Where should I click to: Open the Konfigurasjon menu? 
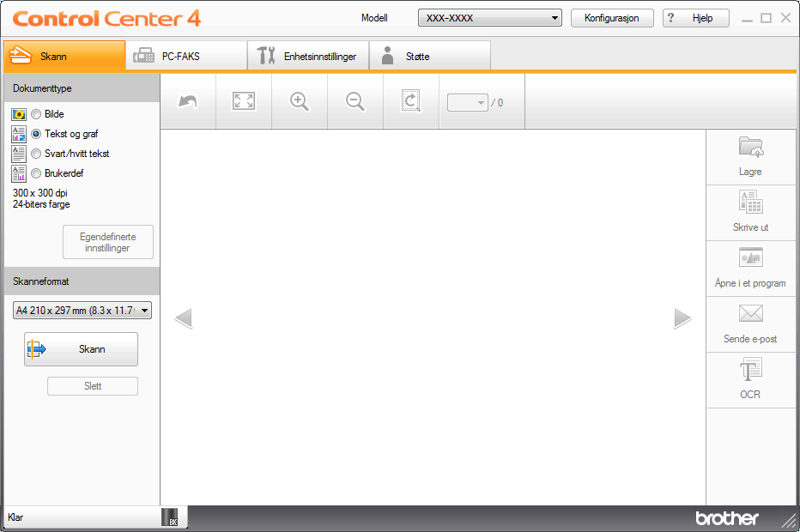click(x=612, y=17)
